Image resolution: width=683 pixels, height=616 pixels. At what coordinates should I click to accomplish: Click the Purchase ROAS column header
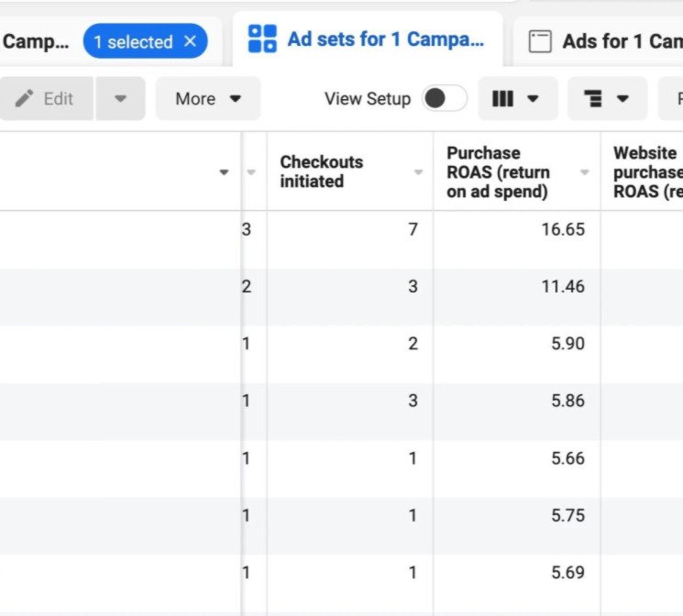point(498,171)
